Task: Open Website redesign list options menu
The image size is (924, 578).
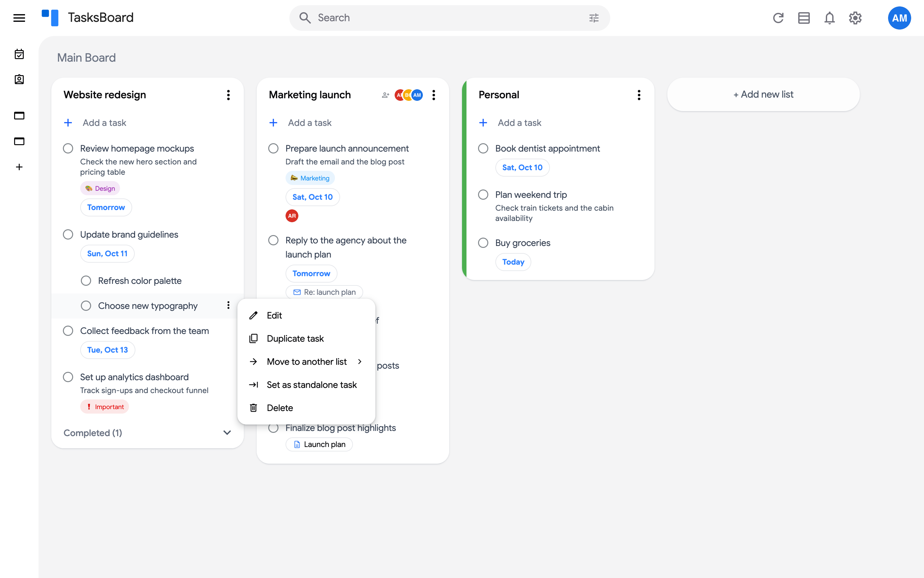Action: pyautogui.click(x=228, y=95)
